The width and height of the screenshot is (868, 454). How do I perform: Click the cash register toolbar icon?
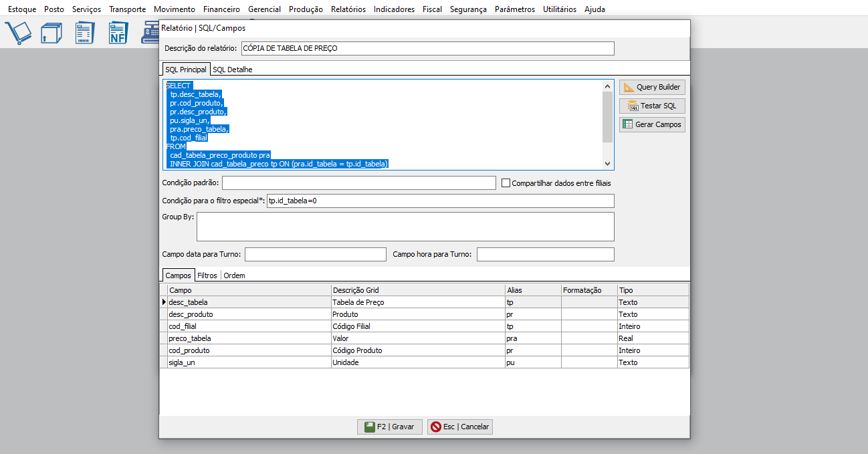coord(150,33)
